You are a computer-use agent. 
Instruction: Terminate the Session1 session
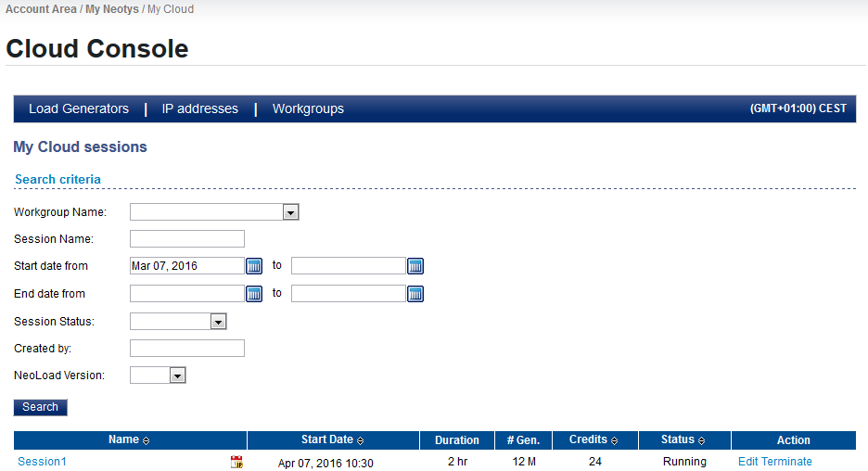pyautogui.click(x=786, y=462)
